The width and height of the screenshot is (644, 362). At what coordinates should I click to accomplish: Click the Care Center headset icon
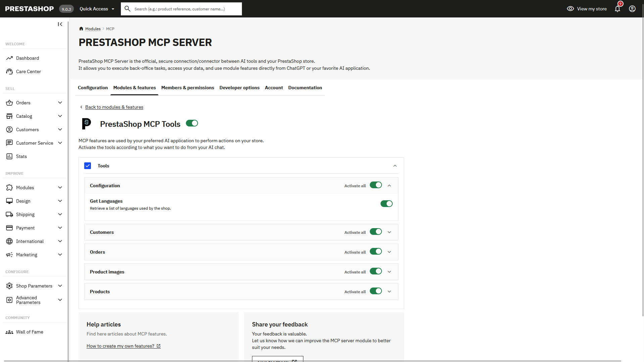pyautogui.click(x=9, y=71)
